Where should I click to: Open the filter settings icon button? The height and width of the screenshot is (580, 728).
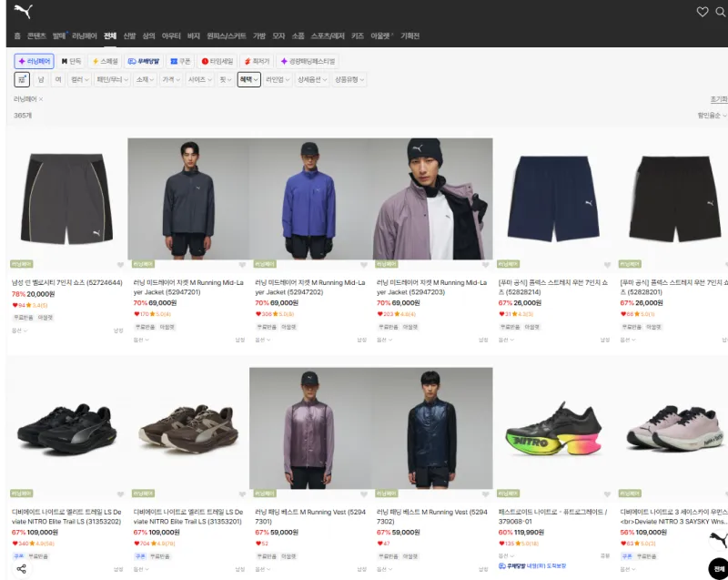22,79
